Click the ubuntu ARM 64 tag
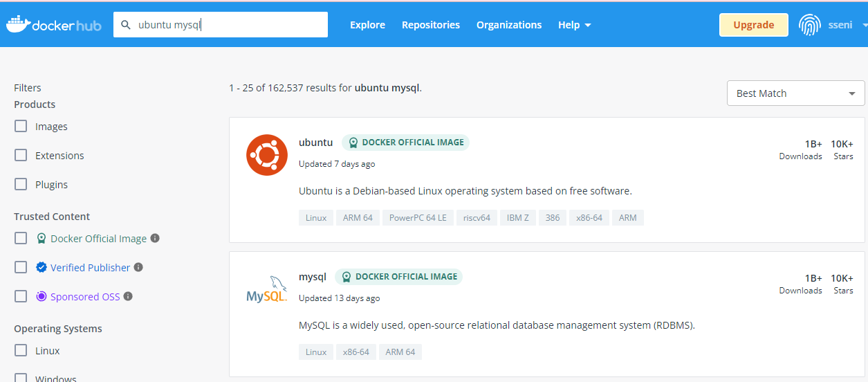 click(358, 218)
